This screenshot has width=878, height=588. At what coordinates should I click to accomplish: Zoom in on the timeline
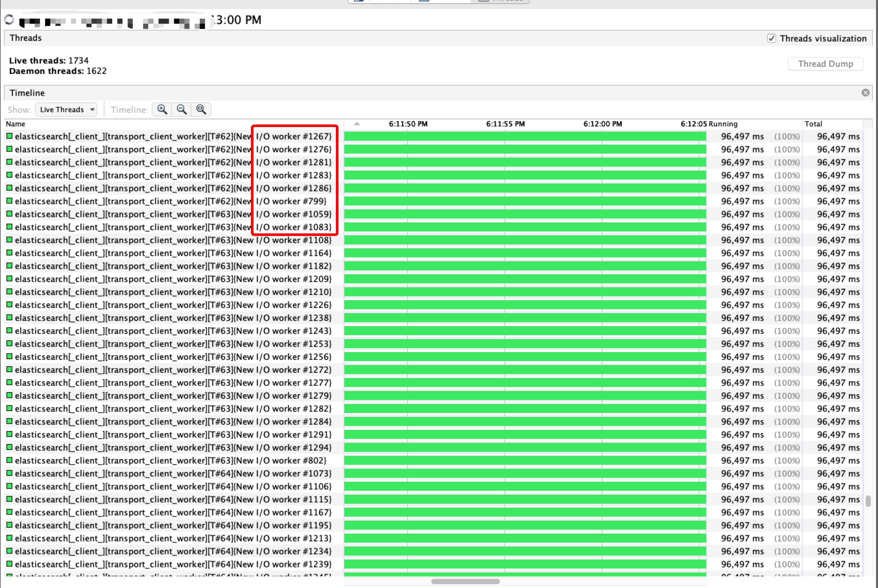(162, 110)
